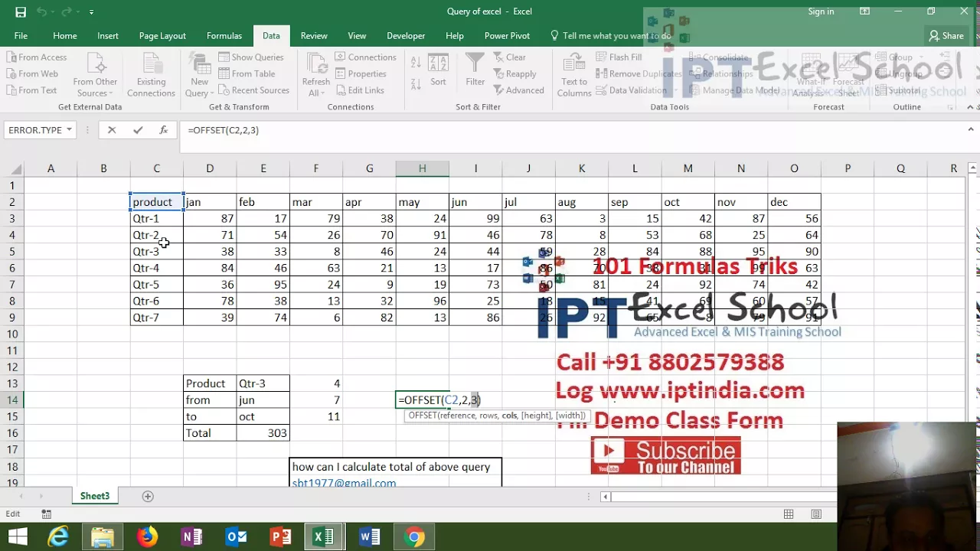This screenshot has width=980, height=551.
Task: Click Sign in
Action: [821, 11]
